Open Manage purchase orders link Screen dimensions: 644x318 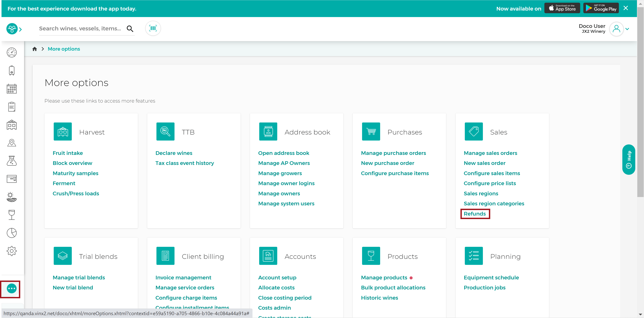[x=394, y=153]
